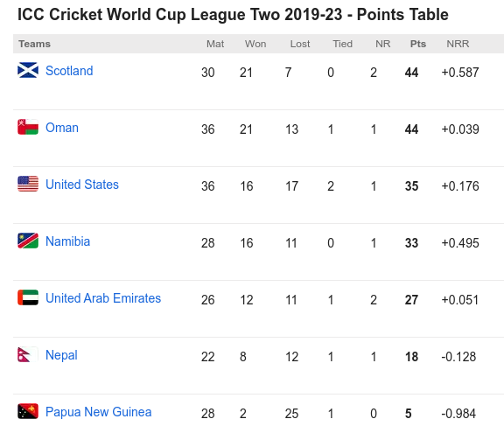Viewport: 504px width, 433px height.
Task: Open the United Arab Emirates team link
Action: click(x=103, y=298)
